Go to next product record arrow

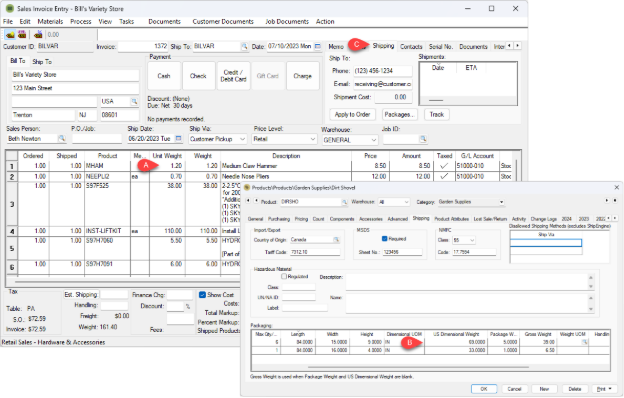coord(607,201)
